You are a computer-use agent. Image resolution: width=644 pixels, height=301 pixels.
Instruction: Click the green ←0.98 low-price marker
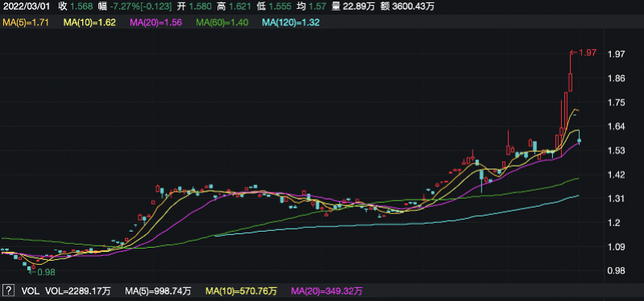pos(42,272)
